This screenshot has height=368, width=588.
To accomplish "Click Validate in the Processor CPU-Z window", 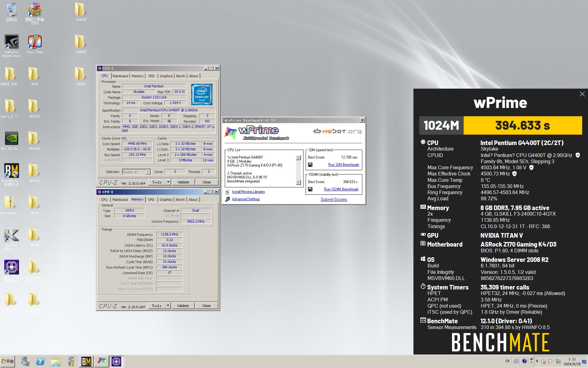I will coord(183,182).
